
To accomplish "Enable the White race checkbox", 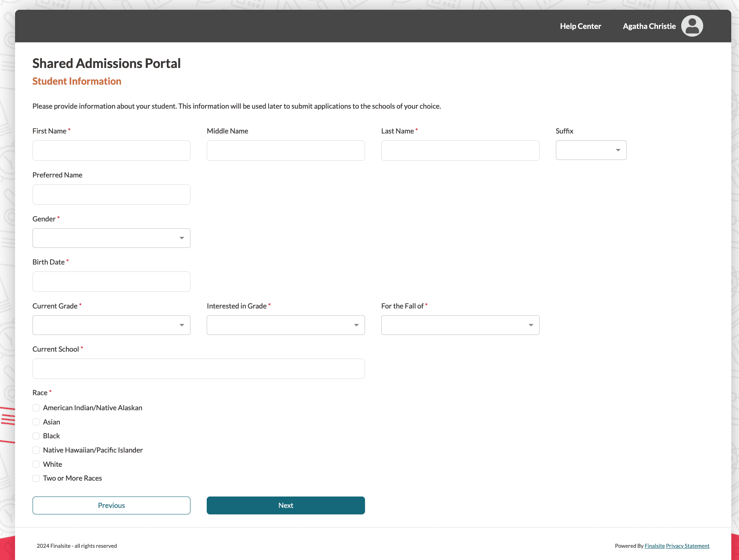I will 36,464.
